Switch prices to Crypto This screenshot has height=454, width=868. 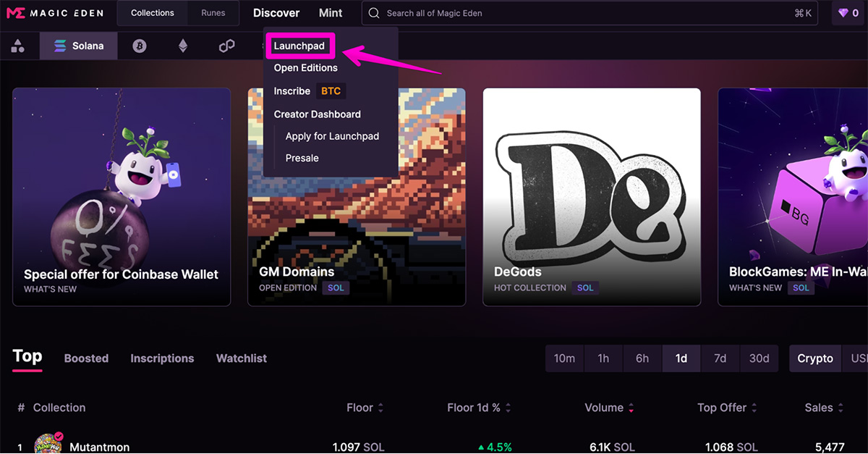point(815,358)
